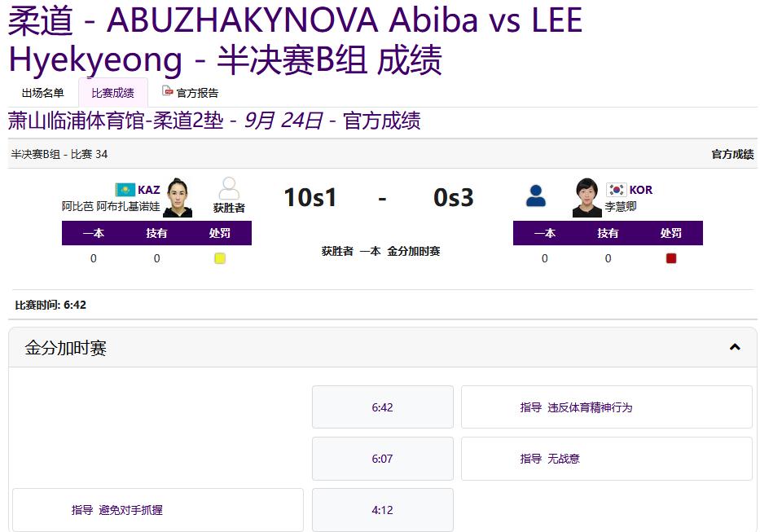
Task: Click Lee Hyekyeong's athlete photo
Action: tap(586, 198)
